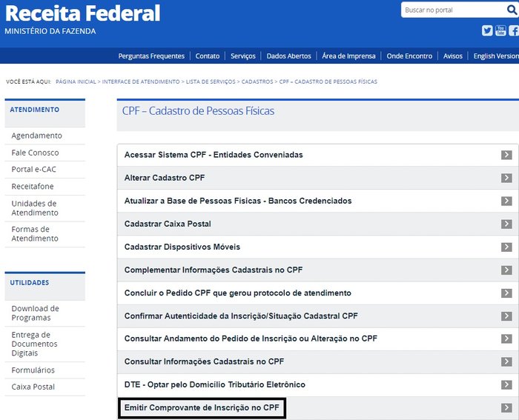519x420 pixels.
Task: Open the Facebook social icon
Action: click(514, 31)
